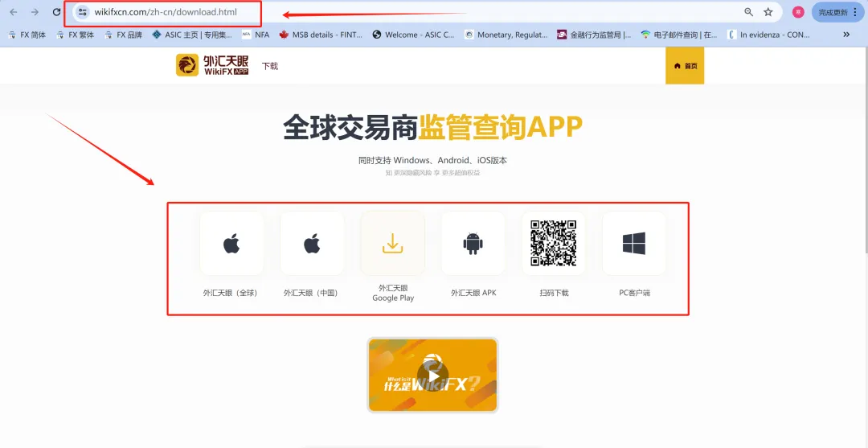Open NFA bookmark

(256, 35)
